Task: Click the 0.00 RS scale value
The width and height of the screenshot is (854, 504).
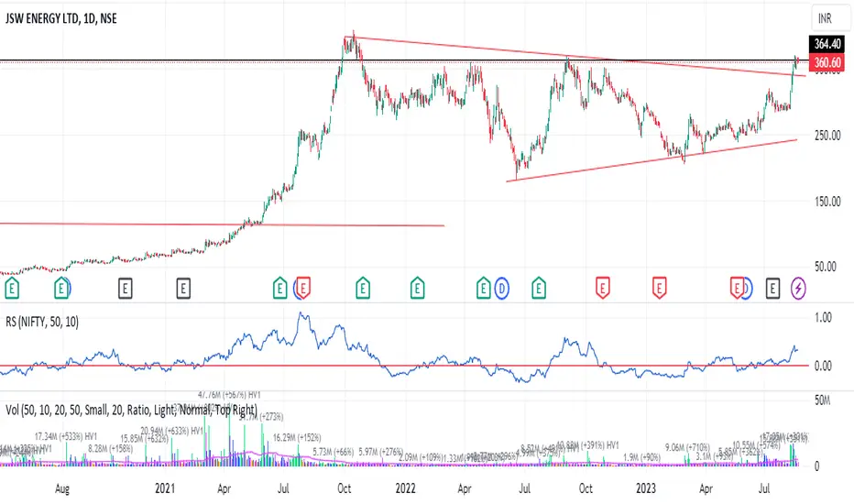Action: point(823,367)
